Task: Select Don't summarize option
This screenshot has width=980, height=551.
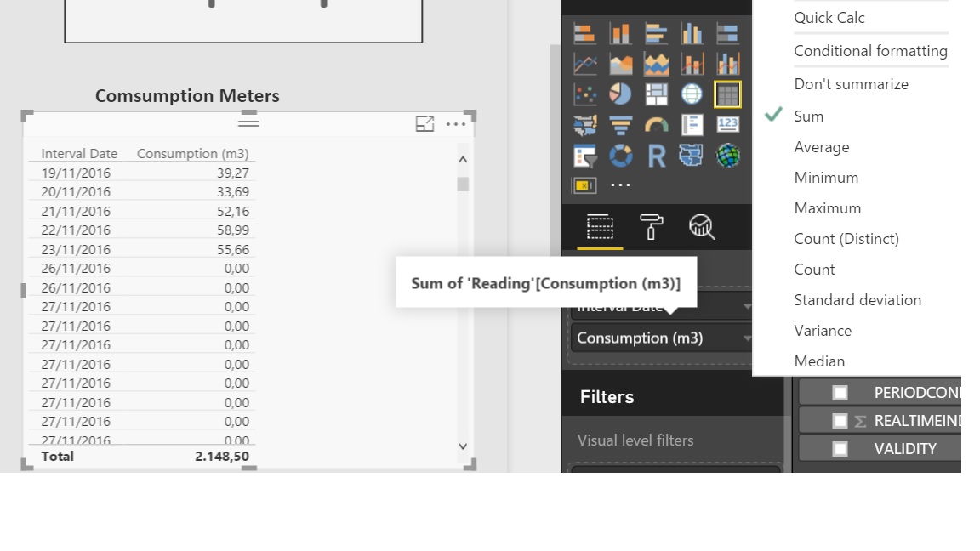Action: click(x=852, y=83)
